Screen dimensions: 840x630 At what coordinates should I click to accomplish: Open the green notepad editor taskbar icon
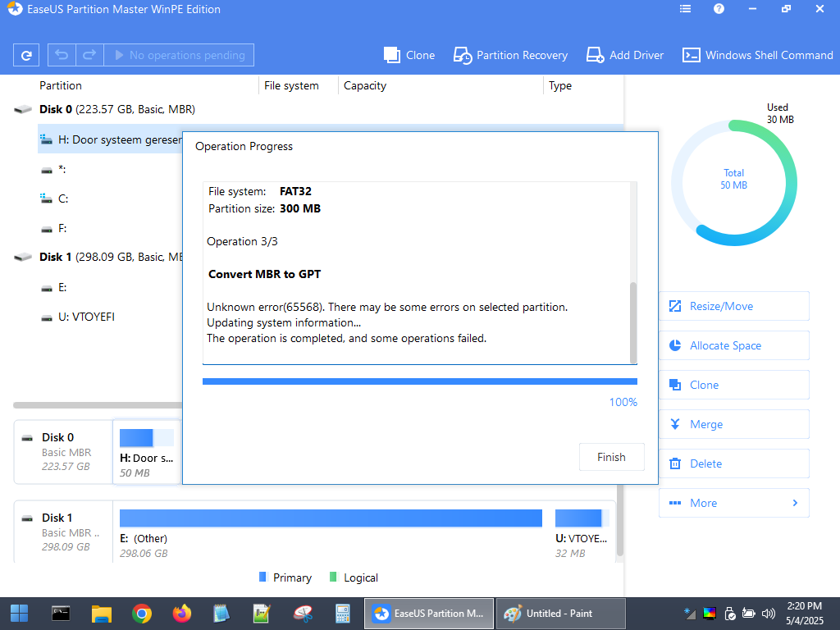262,614
